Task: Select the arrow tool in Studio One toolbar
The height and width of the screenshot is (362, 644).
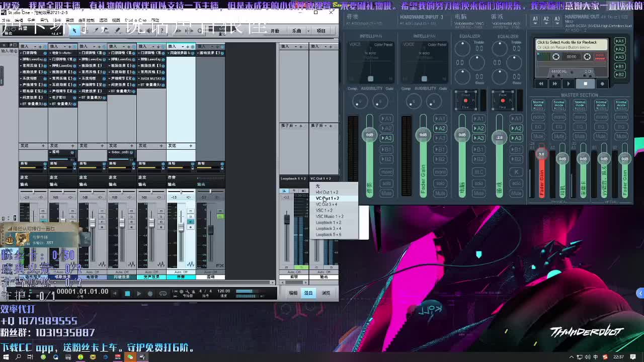Action: (x=74, y=31)
